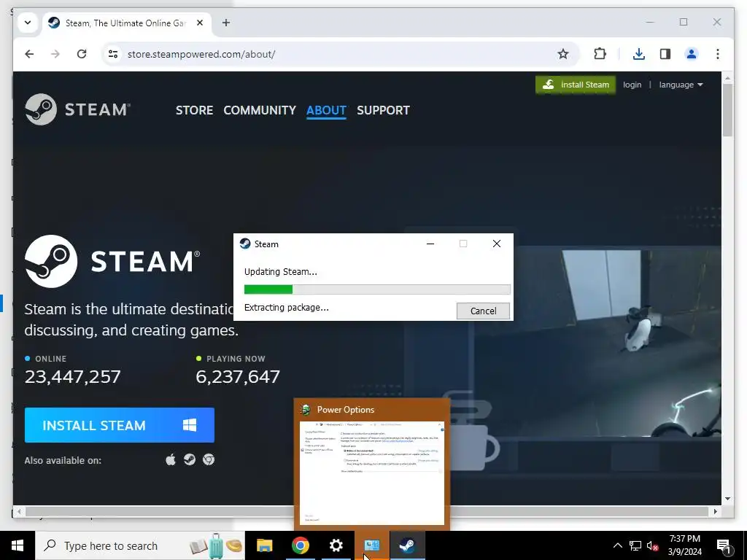This screenshot has width=747, height=560.
Task: Open the STORE menu
Action: [x=194, y=110]
